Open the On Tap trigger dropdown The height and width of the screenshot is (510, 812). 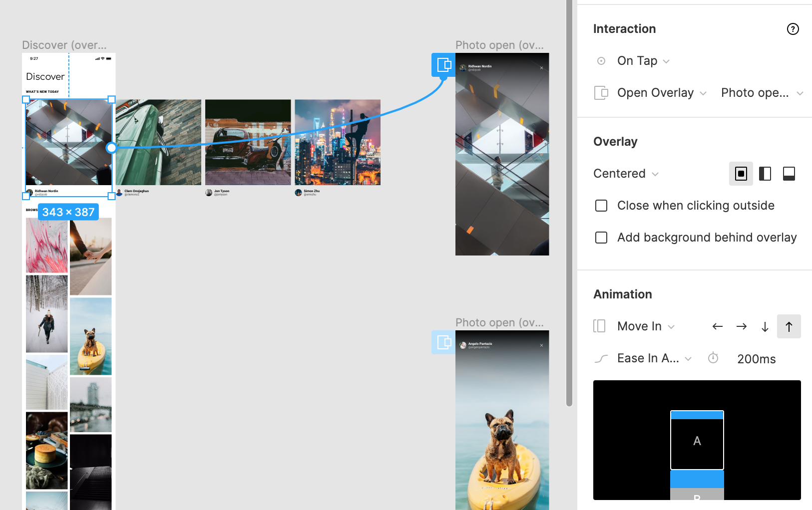[643, 61]
